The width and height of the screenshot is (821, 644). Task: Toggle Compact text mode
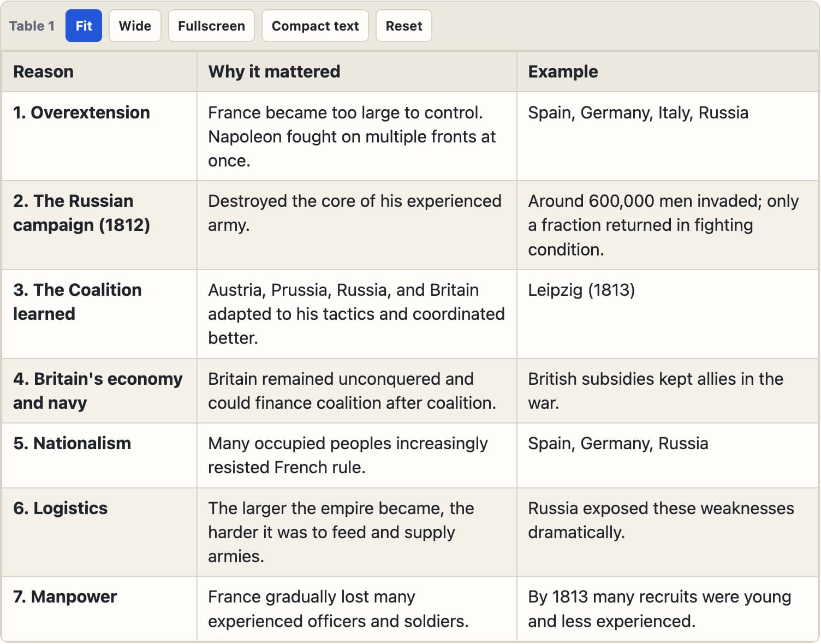315,26
